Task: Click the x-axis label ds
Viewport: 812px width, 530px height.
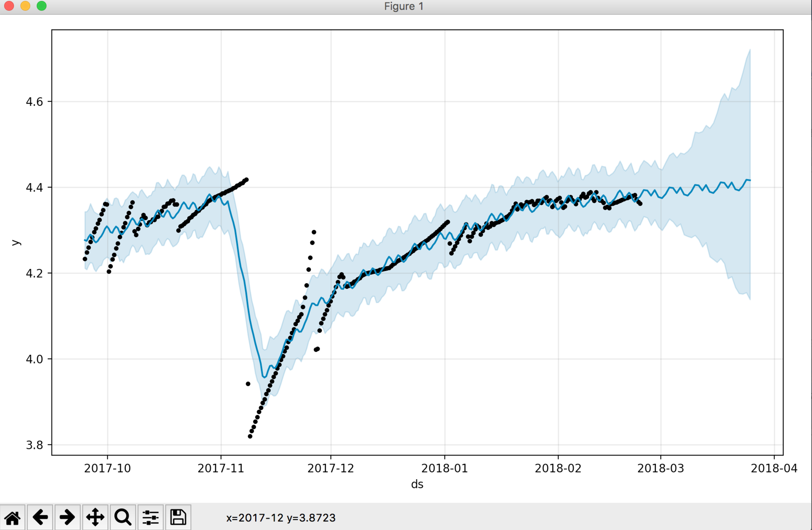Action: [x=417, y=484]
